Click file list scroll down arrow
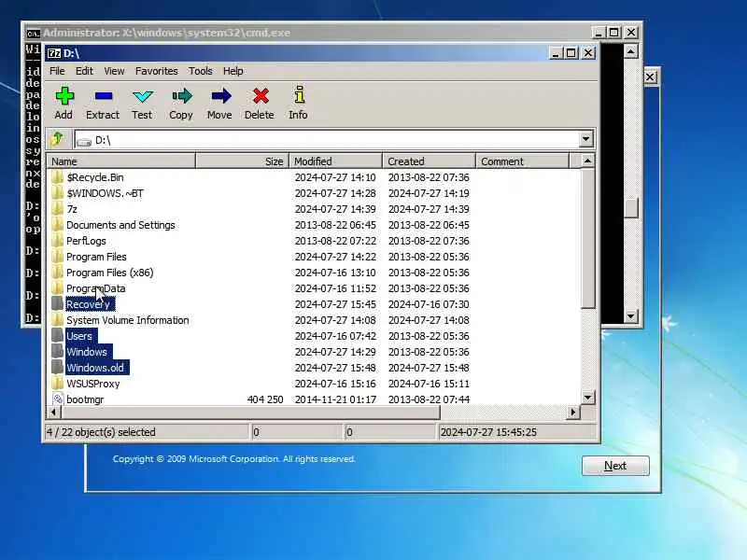The width and height of the screenshot is (747, 560). (588, 398)
